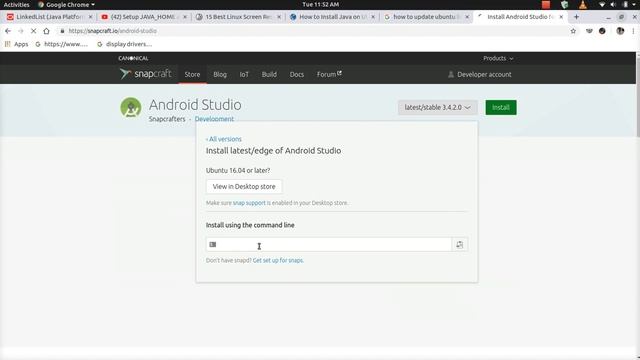Click the Snapcrafters publisher name

pyautogui.click(x=167, y=119)
